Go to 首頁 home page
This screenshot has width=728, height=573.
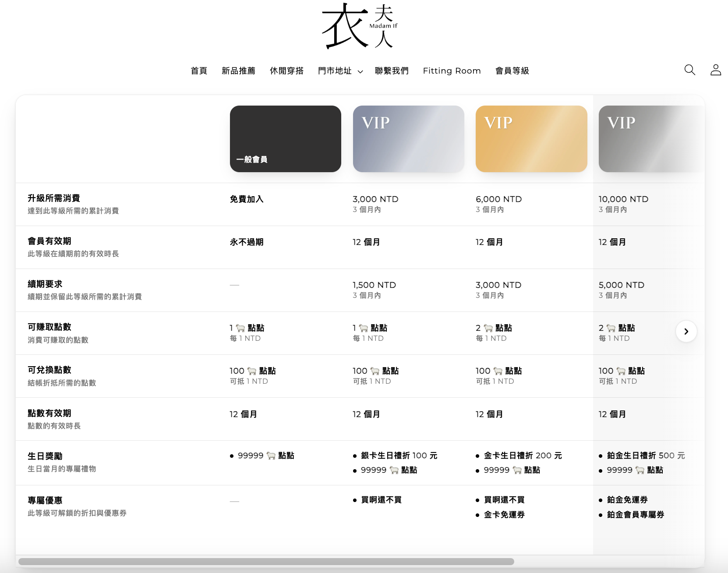pos(199,71)
